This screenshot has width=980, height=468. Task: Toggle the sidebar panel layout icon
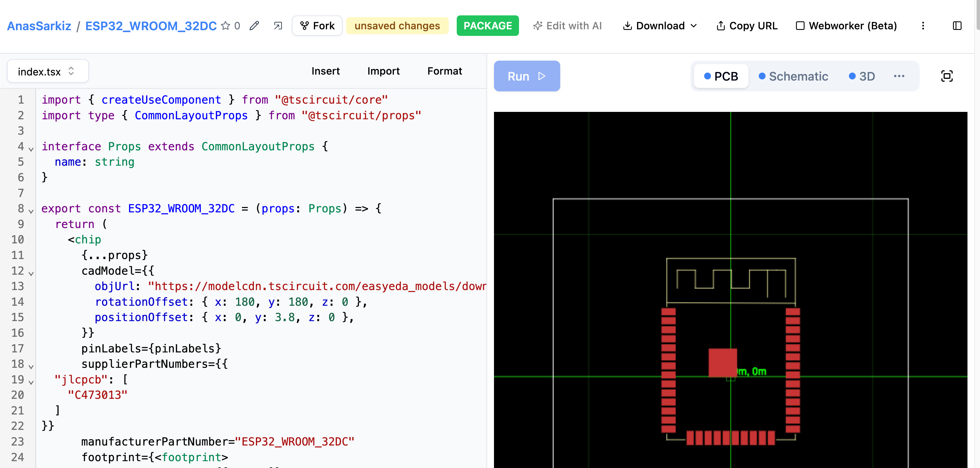coord(957,26)
